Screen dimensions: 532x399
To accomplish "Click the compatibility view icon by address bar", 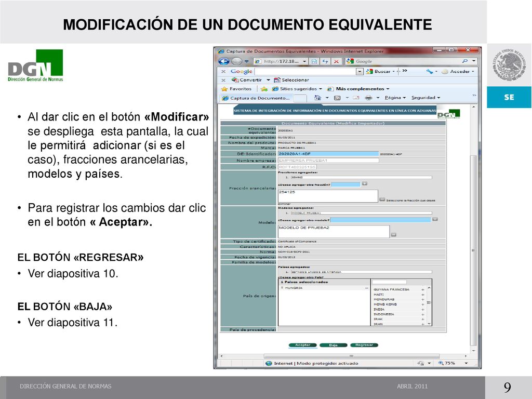I will tap(314, 61).
